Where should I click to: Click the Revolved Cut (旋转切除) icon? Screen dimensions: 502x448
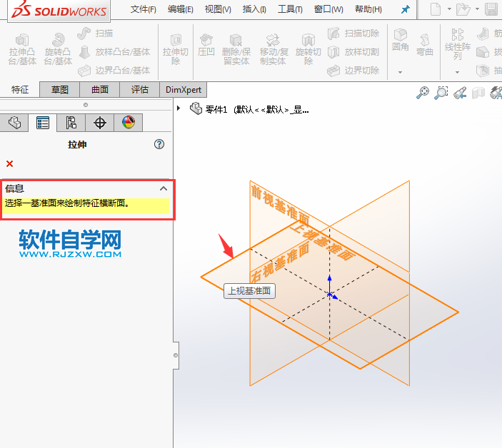tap(308, 40)
